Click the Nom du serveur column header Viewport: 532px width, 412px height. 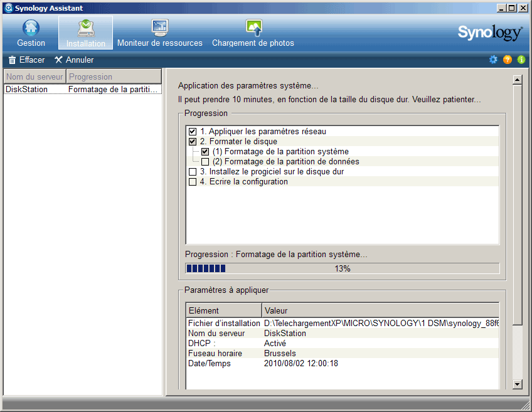tap(35, 77)
